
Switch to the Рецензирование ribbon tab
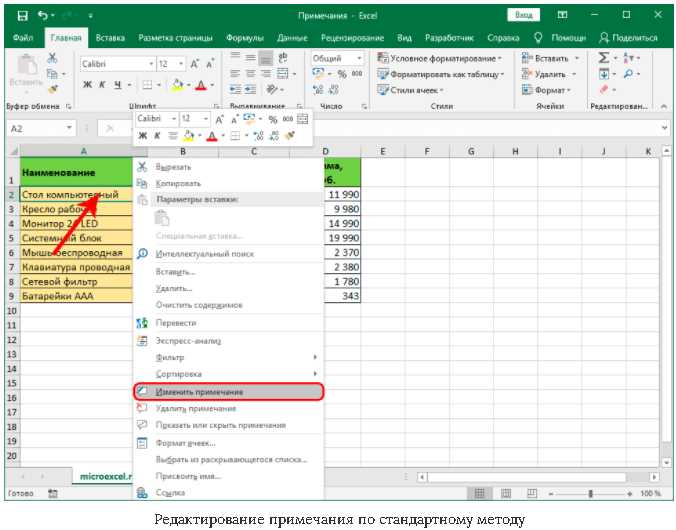click(352, 38)
